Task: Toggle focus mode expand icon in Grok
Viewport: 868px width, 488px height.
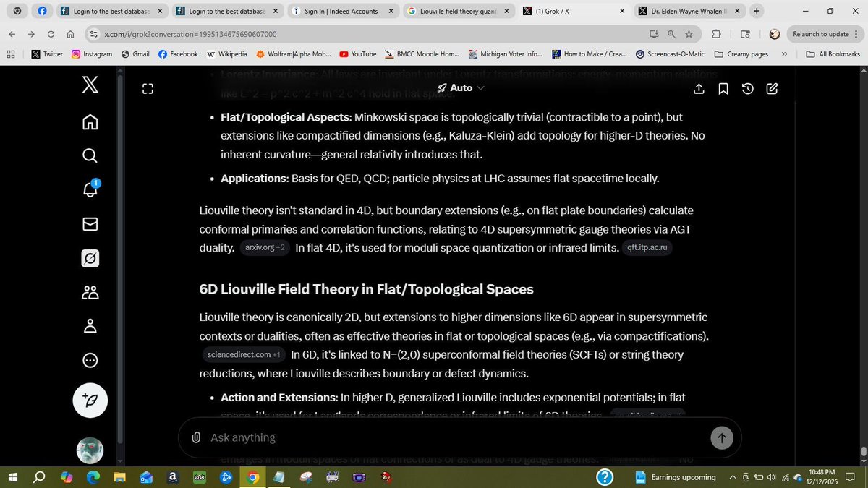Action: coord(148,89)
